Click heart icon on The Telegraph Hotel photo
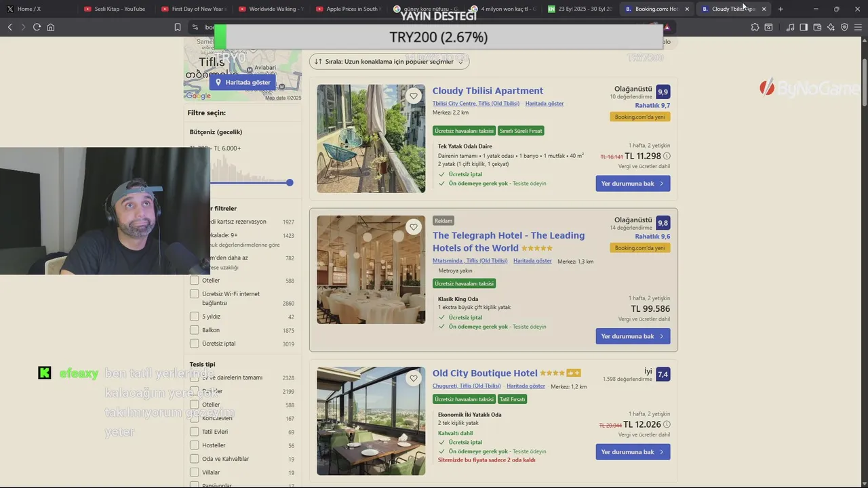 coord(414,227)
